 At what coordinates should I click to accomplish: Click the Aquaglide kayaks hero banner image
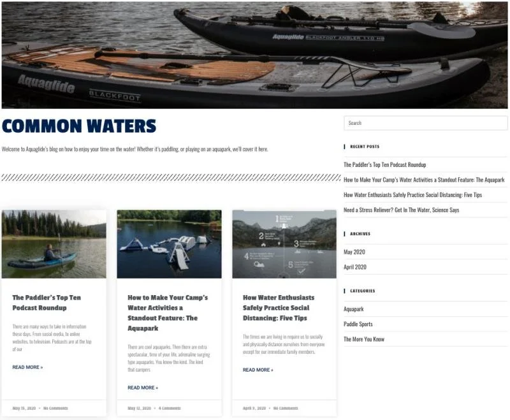(254, 55)
